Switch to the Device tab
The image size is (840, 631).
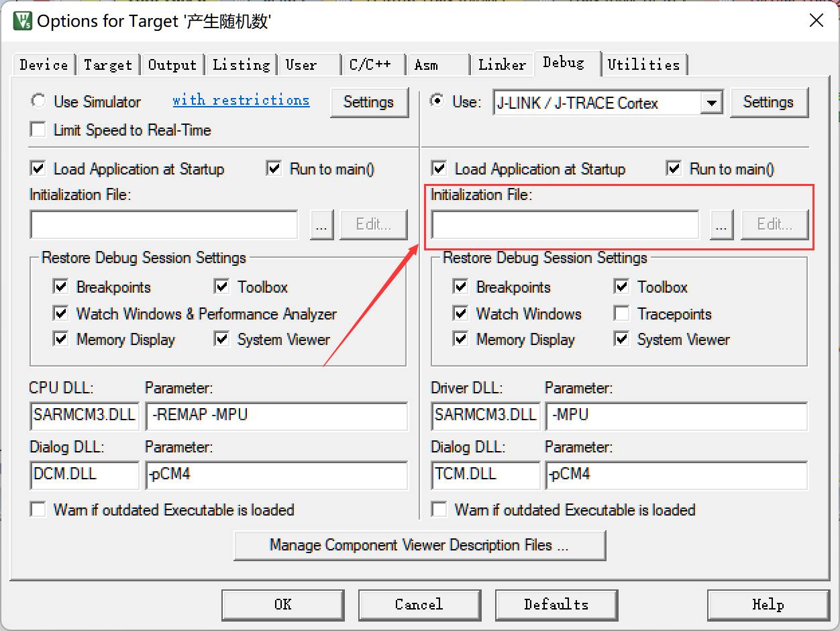click(44, 64)
